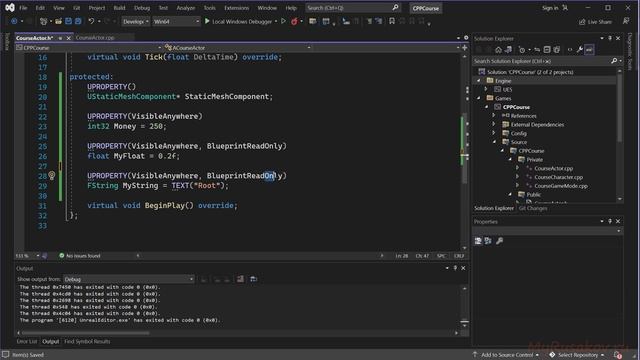
Task: Click the Live Share button
Action: click(x=595, y=22)
